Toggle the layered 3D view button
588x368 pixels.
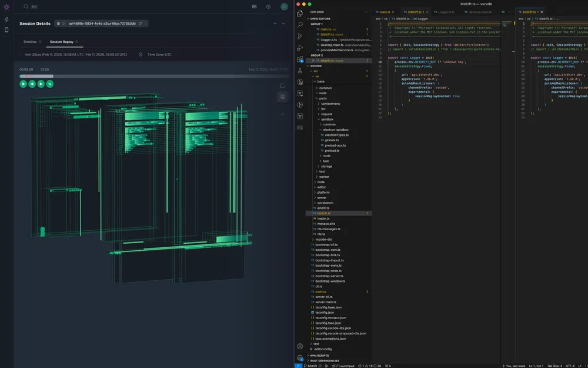283,97
